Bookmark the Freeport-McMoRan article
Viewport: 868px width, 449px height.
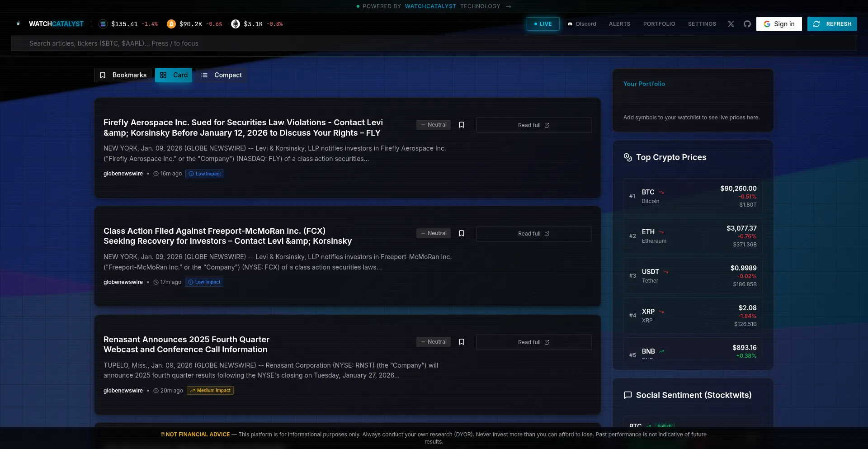461,233
